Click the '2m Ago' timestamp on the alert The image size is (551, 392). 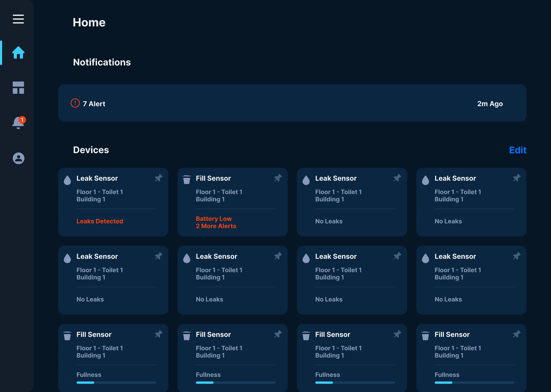point(490,104)
